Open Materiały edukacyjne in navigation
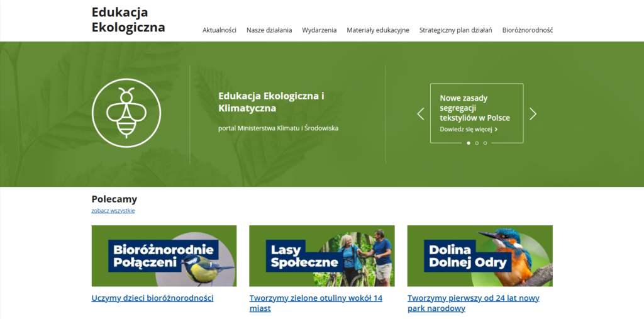Screen dimensions: 644x319 [378, 30]
